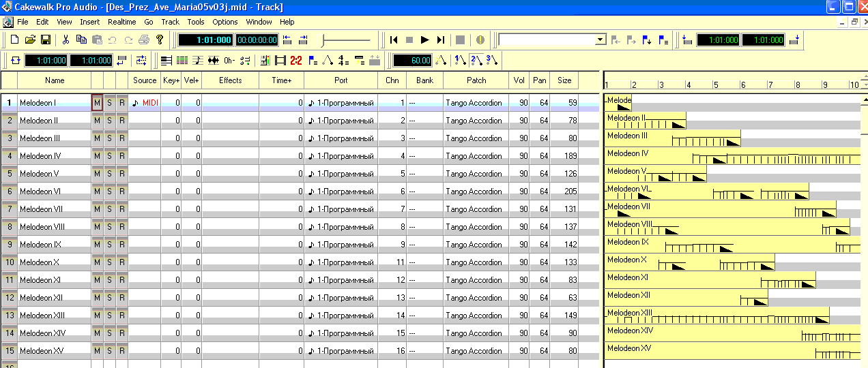Click the position slider in transport toolbar
This screenshot has width=868, height=368.
coord(347,40)
